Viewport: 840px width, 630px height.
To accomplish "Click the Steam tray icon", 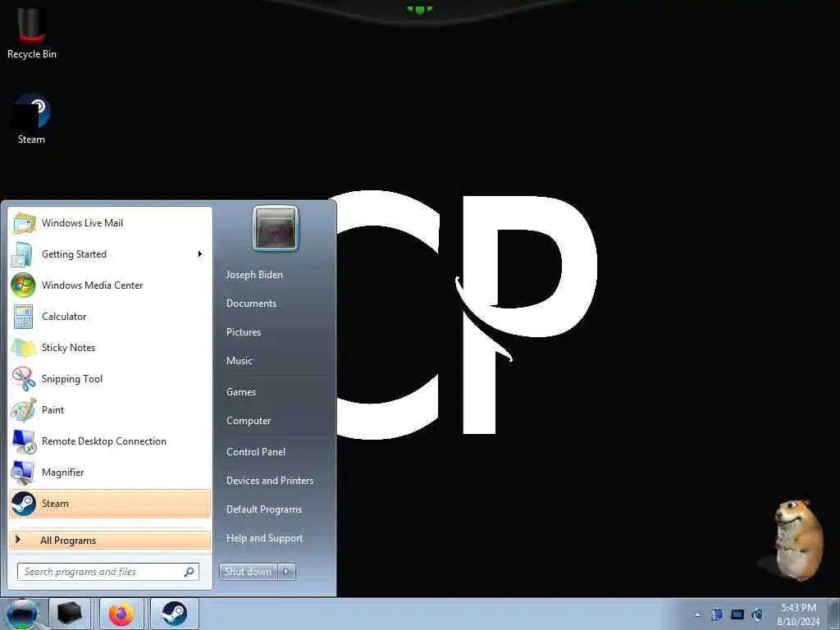I will (757, 614).
